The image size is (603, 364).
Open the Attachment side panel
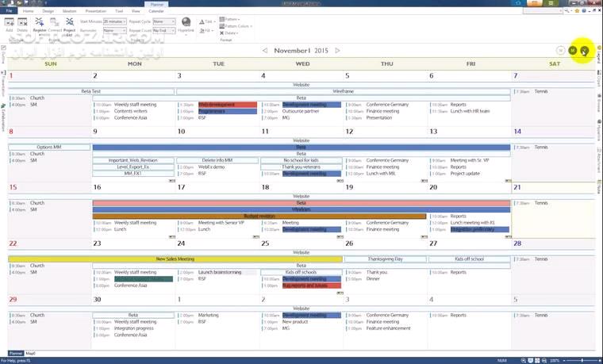coord(599,160)
